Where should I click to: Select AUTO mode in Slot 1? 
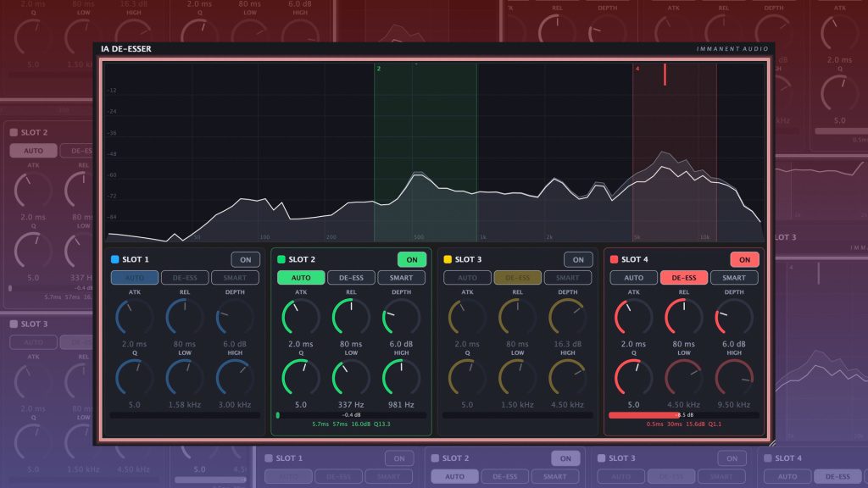coord(135,278)
